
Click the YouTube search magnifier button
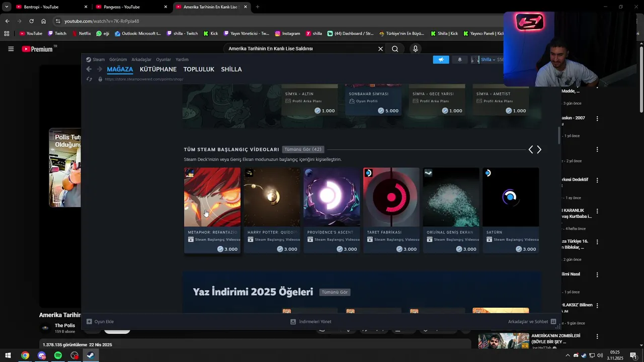395,49
